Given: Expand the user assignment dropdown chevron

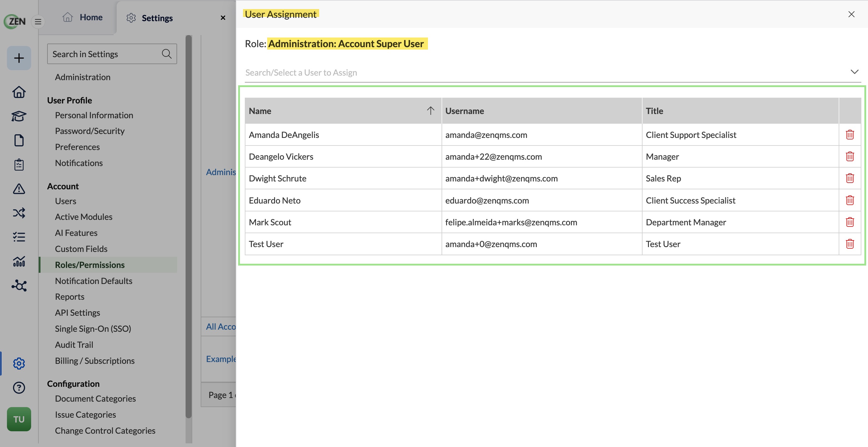Looking at the screenshot, I should (x=854, y=72).
